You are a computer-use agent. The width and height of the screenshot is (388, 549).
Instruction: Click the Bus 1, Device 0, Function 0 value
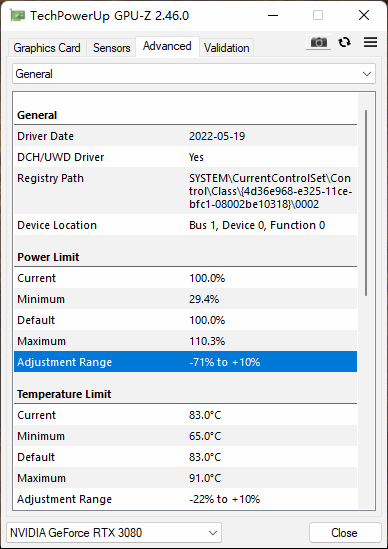[257, 225]
